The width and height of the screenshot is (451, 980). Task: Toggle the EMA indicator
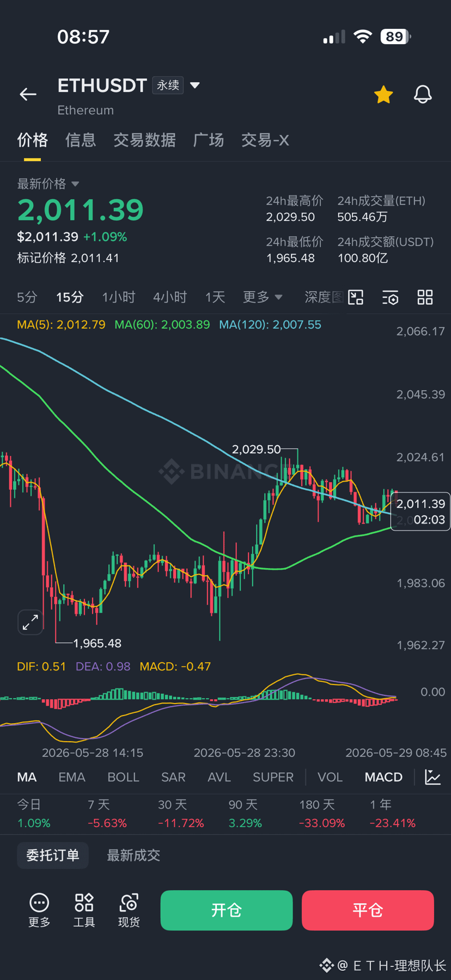[72, 777]
